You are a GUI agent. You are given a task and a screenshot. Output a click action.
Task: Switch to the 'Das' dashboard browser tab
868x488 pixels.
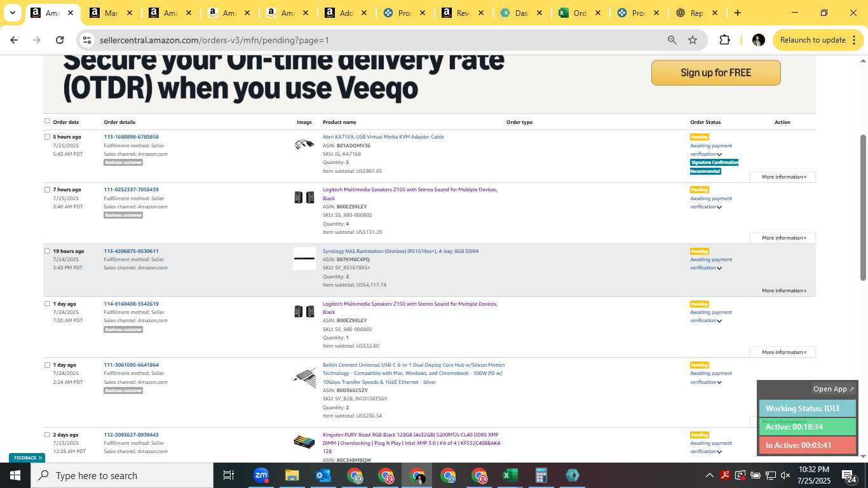(521, 13)
